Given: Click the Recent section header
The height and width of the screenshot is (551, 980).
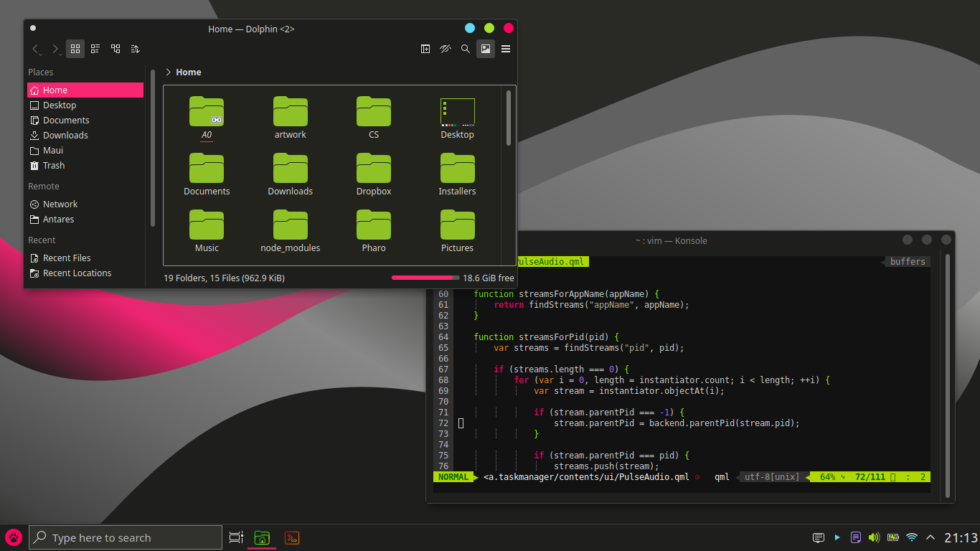Looking at the screenshot, I should (x=42, y=240).
